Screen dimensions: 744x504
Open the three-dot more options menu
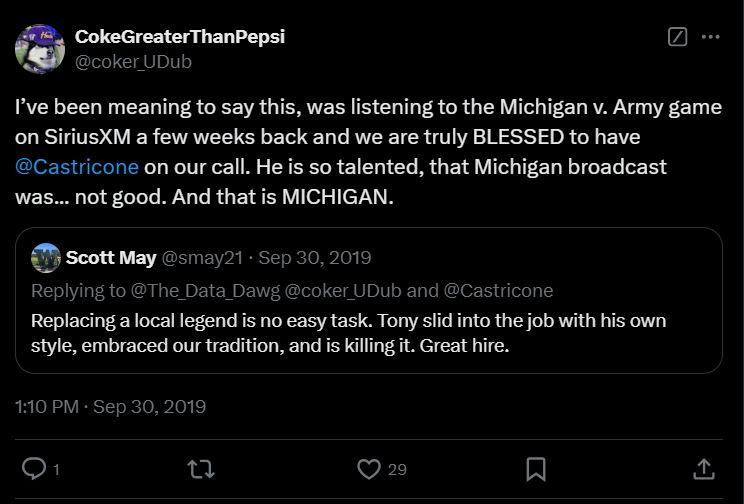click(711, 37)
